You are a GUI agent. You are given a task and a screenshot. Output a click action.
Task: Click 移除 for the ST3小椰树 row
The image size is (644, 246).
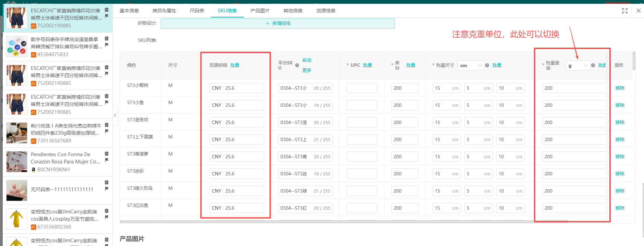620,88
